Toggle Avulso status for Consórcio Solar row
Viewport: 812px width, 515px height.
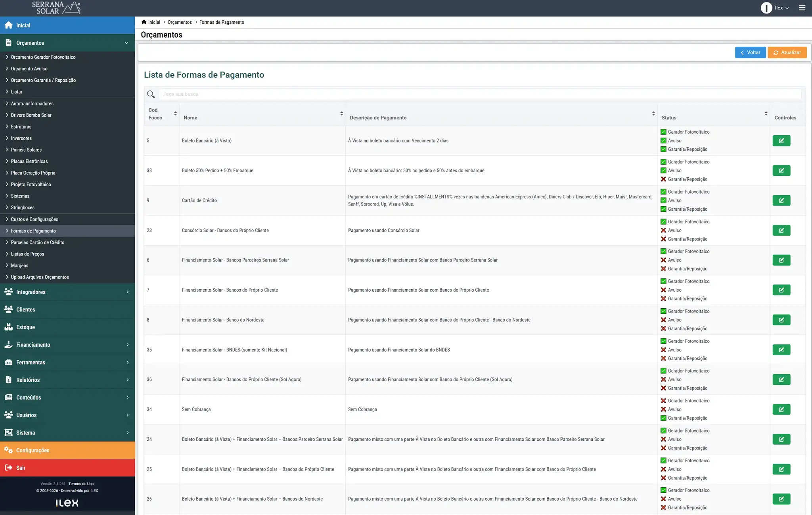663,231
